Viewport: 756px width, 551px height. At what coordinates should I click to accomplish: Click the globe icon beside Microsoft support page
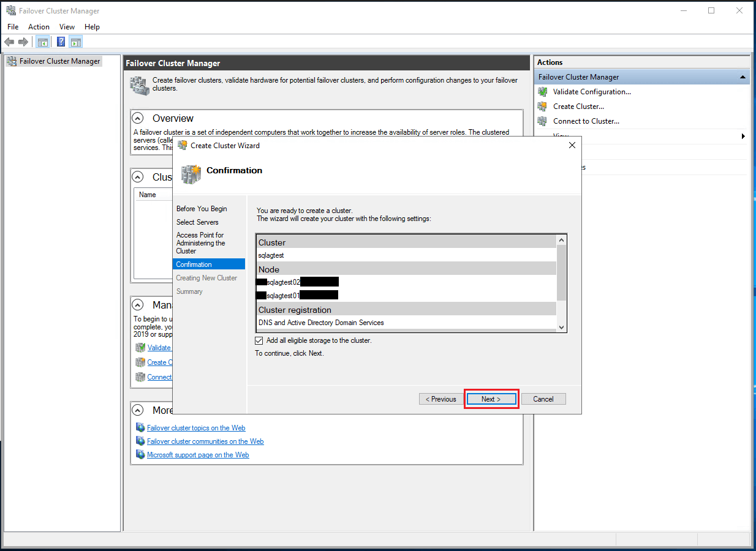click(x=140, y=455)
